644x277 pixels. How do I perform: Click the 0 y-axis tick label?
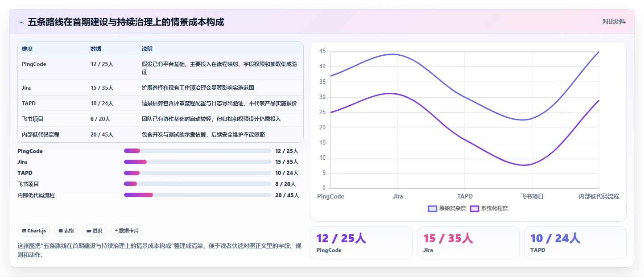pyautogui.click(x=324, y=188)
